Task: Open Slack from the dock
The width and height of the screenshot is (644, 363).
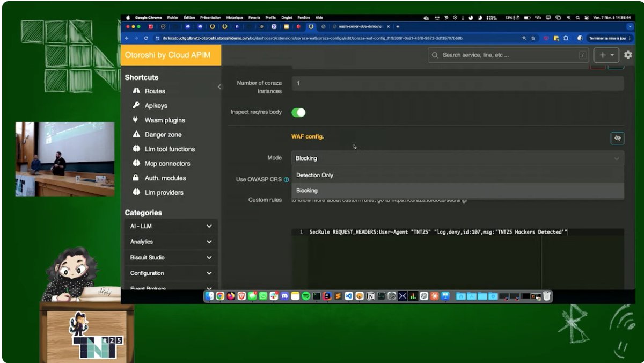Action: [274, 296]
